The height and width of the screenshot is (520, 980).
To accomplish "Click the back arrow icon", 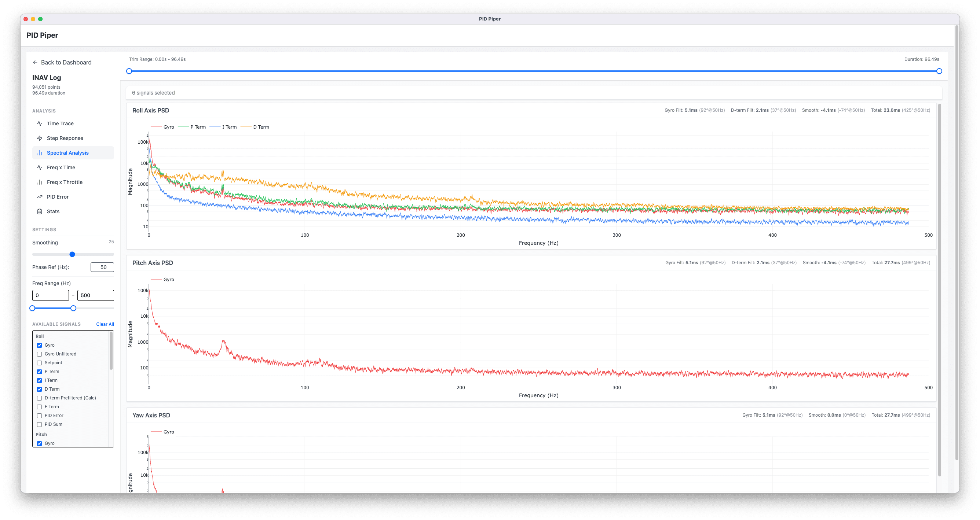I will (35, 62).
